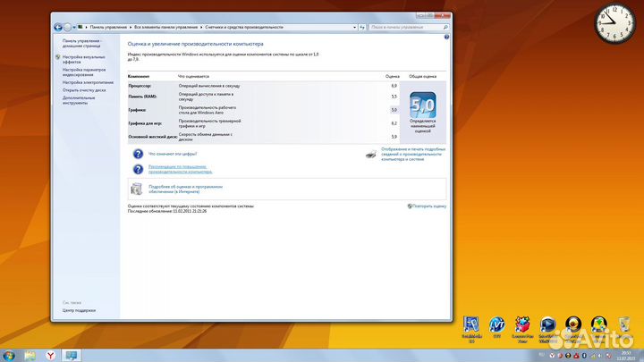Open 'Дополнительные инструменты' sidebar link
Screen dimensions: 644x362
(x=79, y=100)
